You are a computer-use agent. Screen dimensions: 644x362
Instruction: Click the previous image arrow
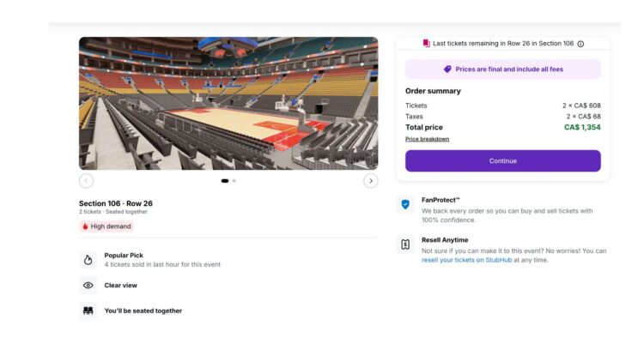[86, 181]
